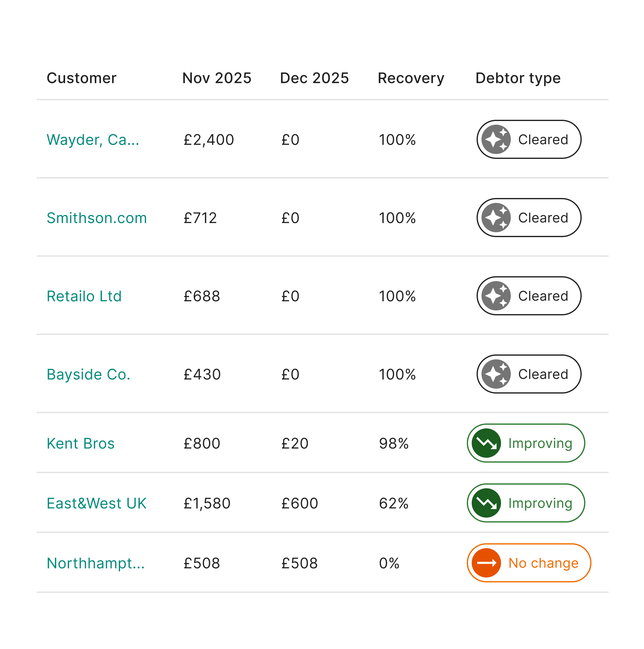Open the Kent Bros customer link
The image size is (644, 649).
pos(81,444)
